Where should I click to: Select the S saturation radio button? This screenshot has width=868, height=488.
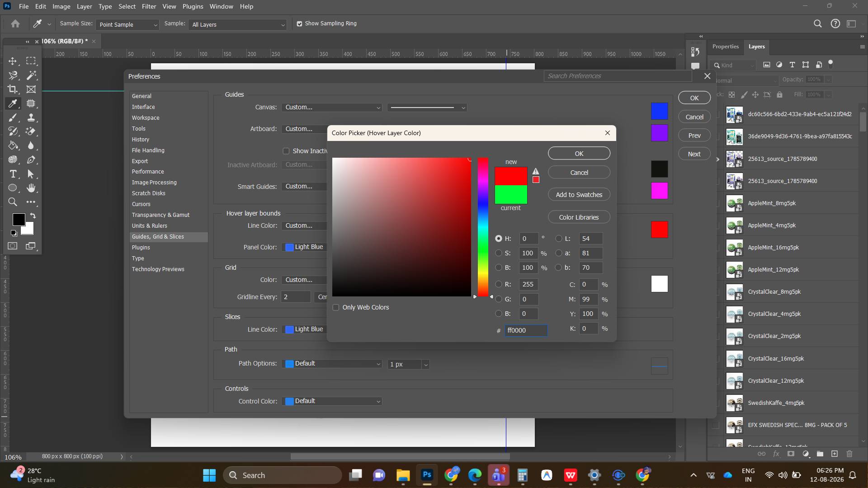(499, 253)
